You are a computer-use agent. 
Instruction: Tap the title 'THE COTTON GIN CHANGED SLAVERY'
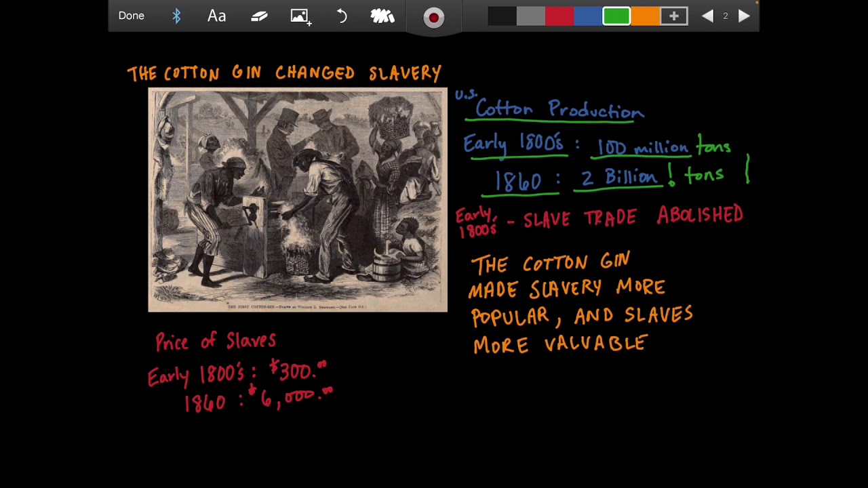[284, 73]
